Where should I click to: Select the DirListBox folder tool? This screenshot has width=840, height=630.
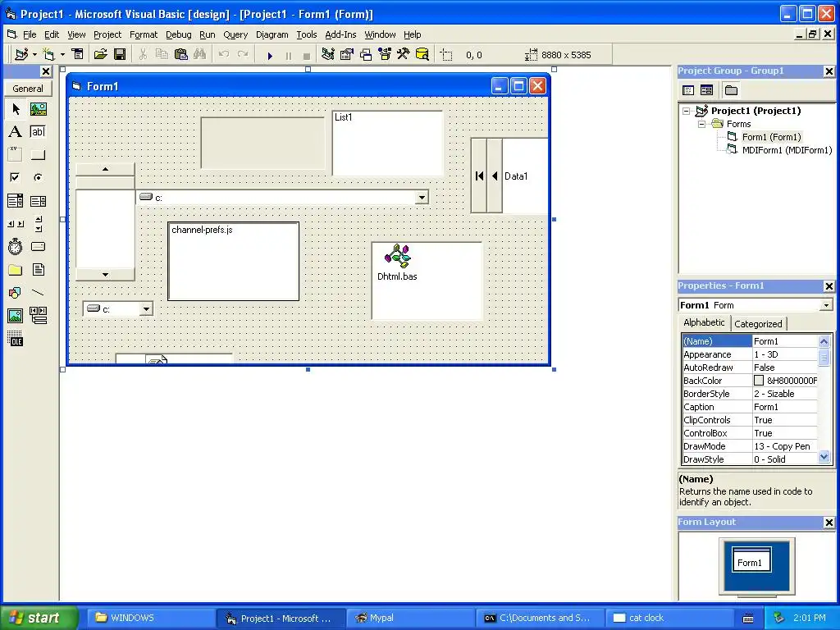tap(16, 269)
